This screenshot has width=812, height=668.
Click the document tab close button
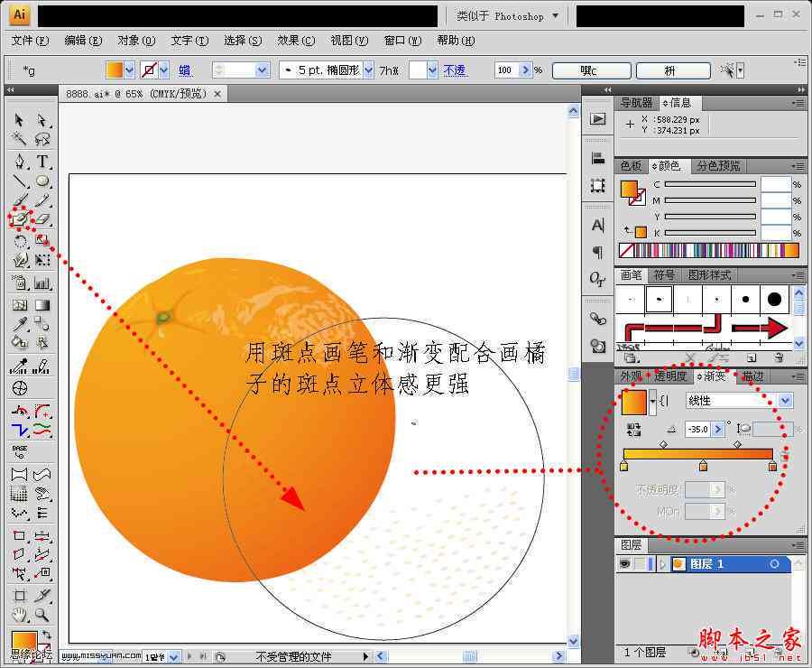coord(217,94)
